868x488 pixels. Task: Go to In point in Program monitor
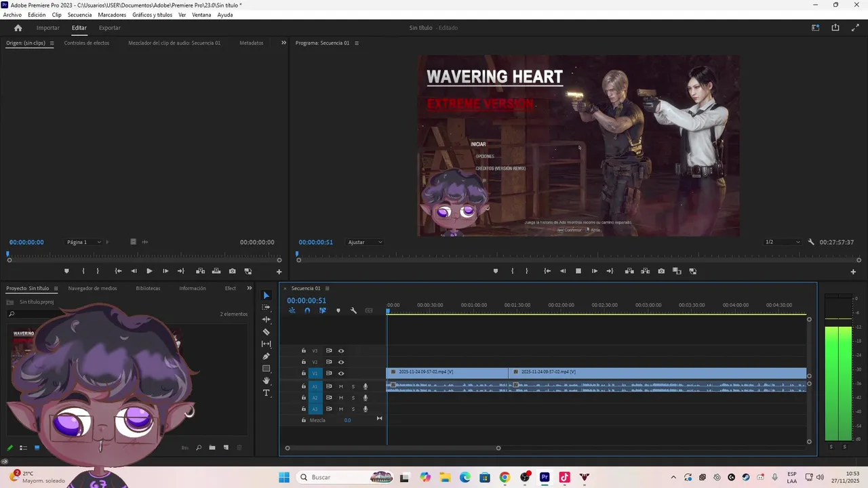tap(547, 271)
